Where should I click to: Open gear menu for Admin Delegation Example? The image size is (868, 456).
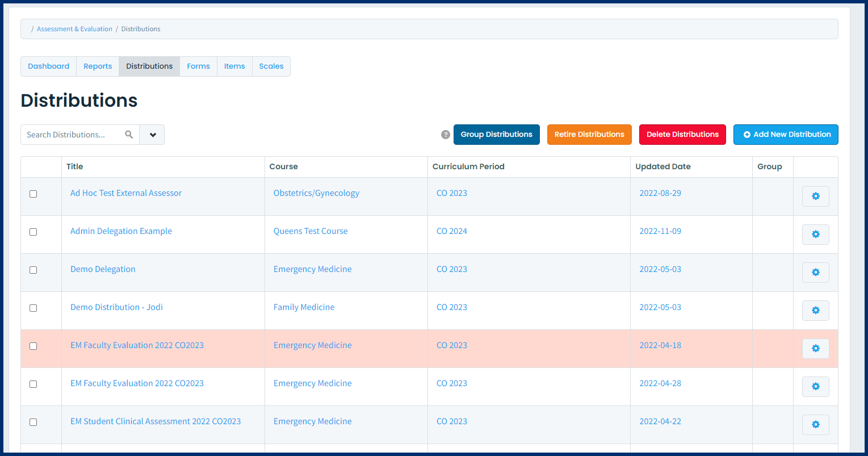click(815, 235)
